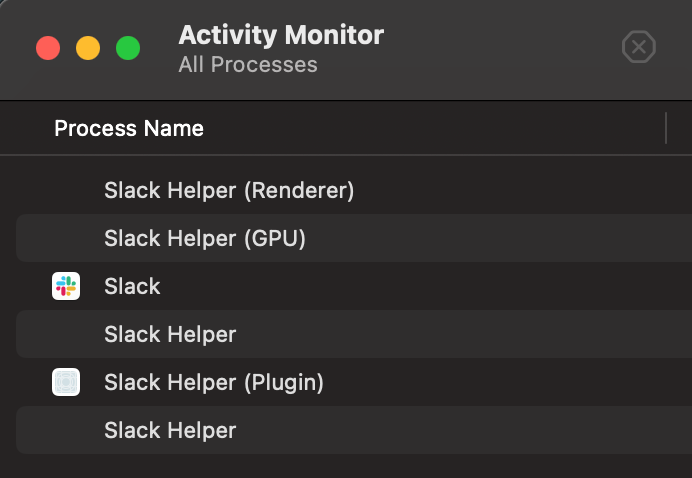This screenshot has height=478, width=692.
Task: Sort by the Process Name column header
Action: (129, 129)
